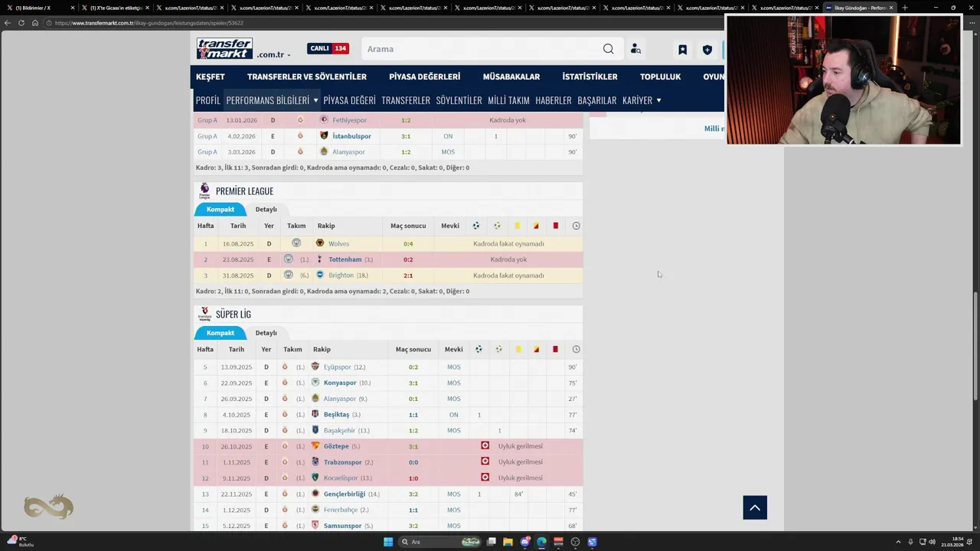Click the second-yellow card icon in Süper Lig header

pyautogui.click(x=536, y=350)
